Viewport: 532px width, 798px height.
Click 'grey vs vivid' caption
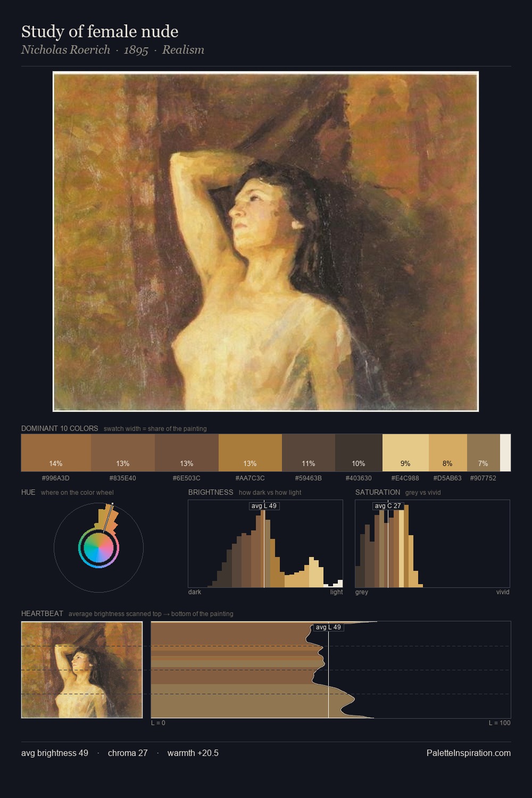(x=423, y=493)
